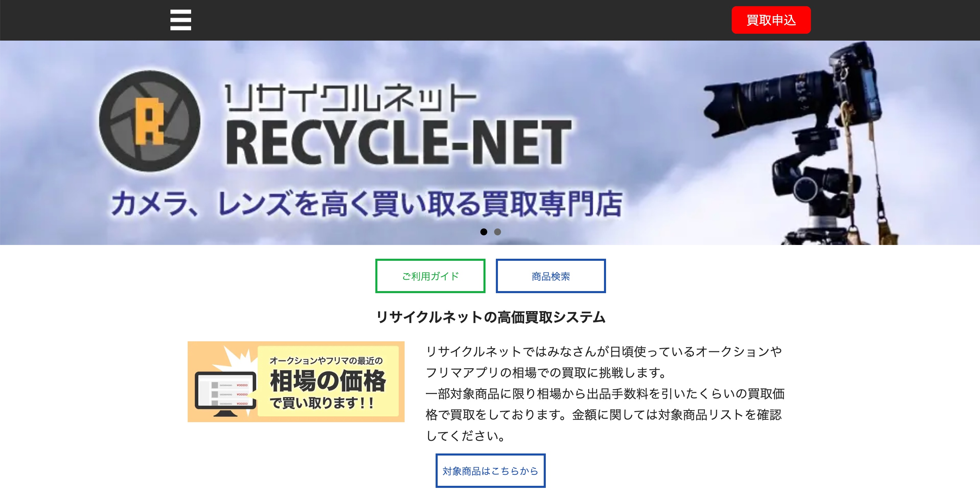The width and height of the screenshot is (980, 492).
Task: Open the 商品検索 button
Action: coord(551,276)
